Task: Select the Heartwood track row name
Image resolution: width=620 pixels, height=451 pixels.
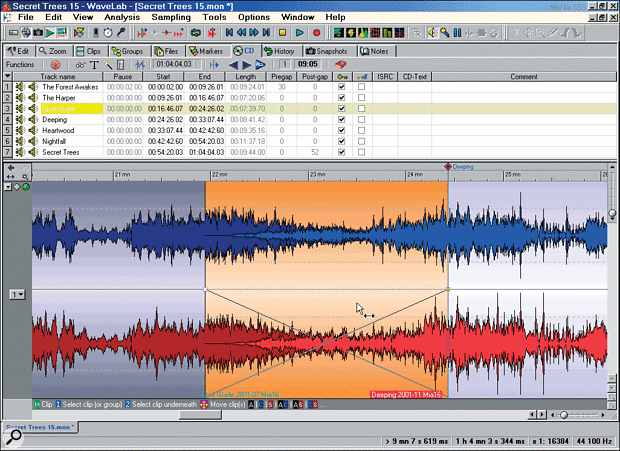Action: point(58,130)
